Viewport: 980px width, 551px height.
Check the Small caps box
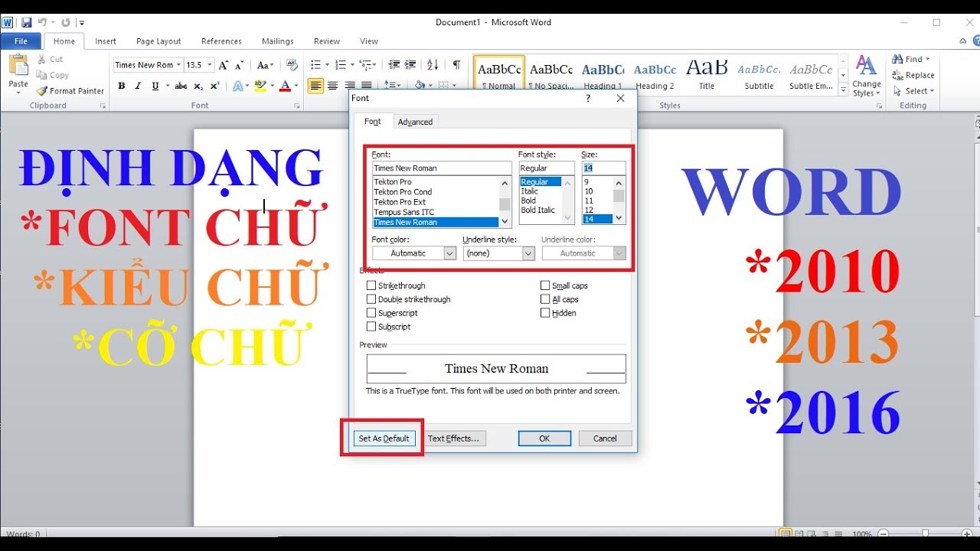coord(545,285)
